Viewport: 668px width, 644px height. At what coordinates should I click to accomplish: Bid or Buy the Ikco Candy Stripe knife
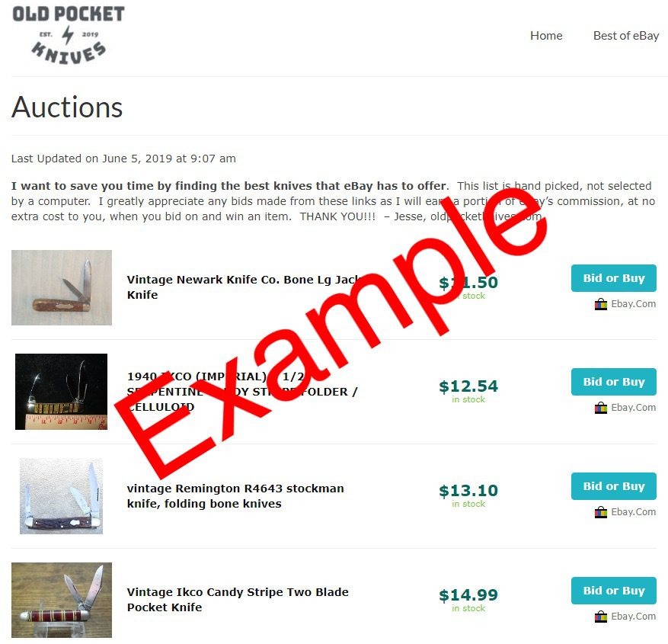(x=613, y=591)
